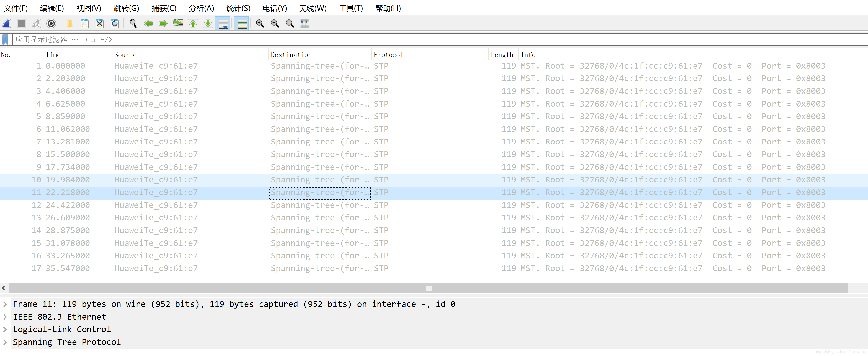Open the 统计(S) menu
The width and height of the screenshot is (868, 356).
(x=238, y=8)
